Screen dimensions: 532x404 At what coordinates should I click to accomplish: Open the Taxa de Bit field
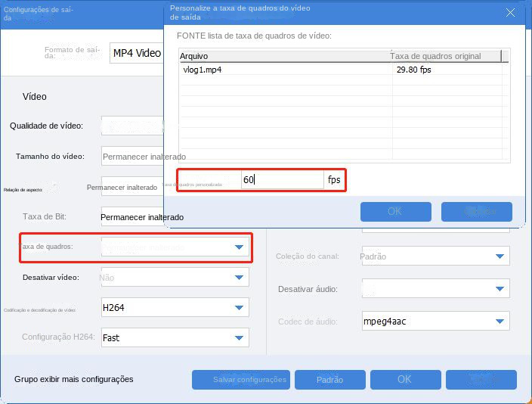point(133,217)
